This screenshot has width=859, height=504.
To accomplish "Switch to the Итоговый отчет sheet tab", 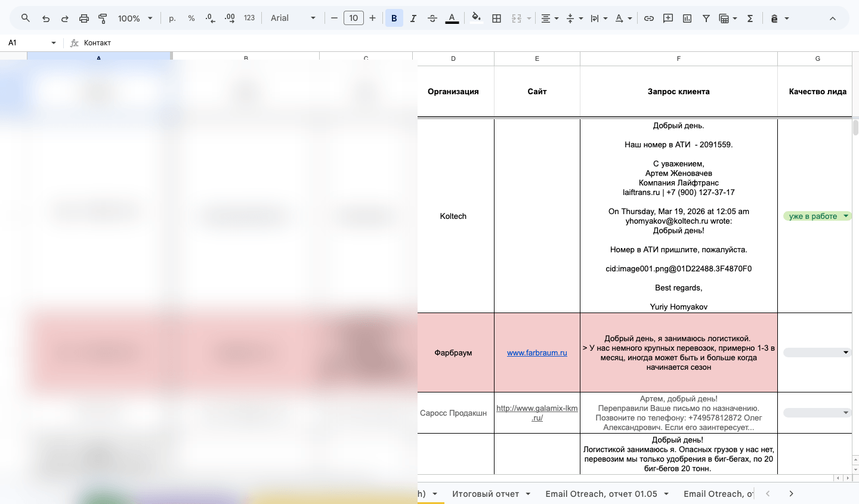I will pos(486,494).
